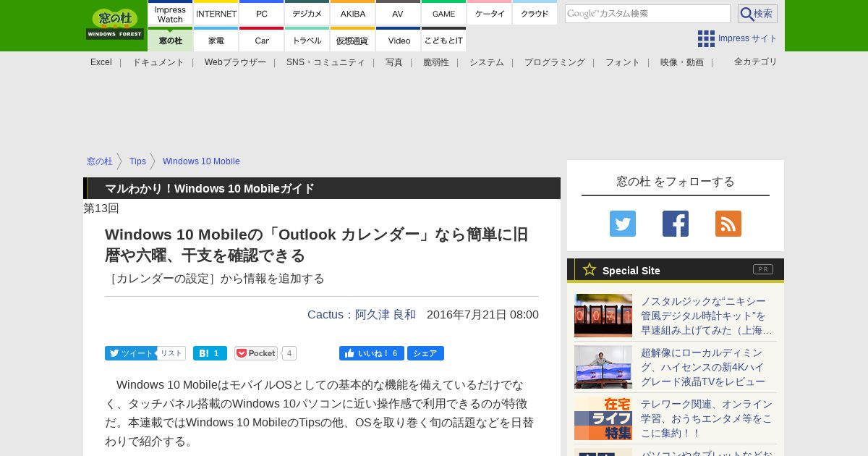Open the Video tab

click(x=399, y=40)
